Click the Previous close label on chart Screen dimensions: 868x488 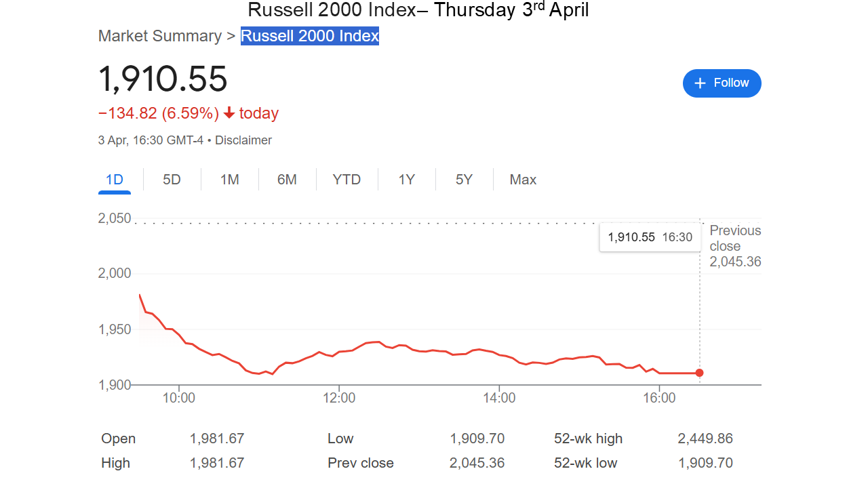[735, 239]
